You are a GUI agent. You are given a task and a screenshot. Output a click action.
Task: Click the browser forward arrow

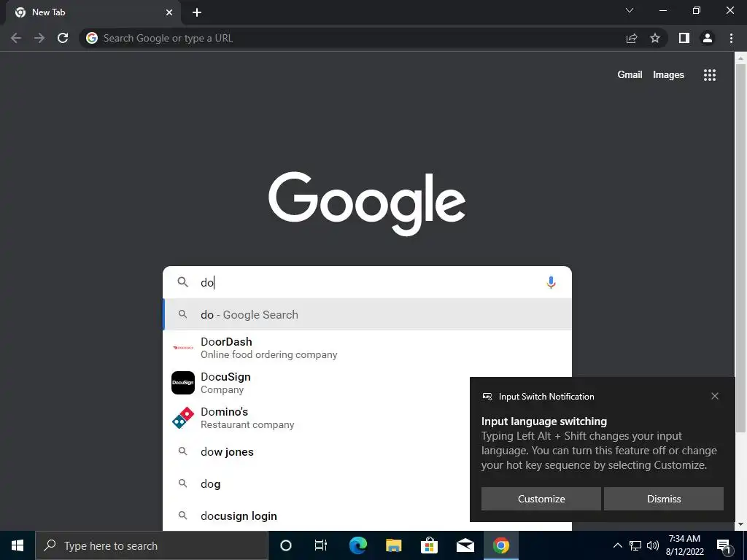coord(39,38)
